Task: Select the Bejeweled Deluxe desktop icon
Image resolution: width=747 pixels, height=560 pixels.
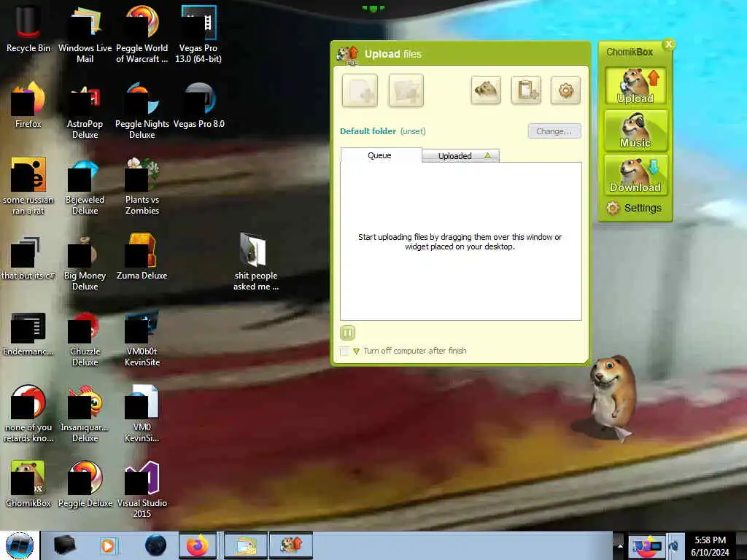Action: 85,186
